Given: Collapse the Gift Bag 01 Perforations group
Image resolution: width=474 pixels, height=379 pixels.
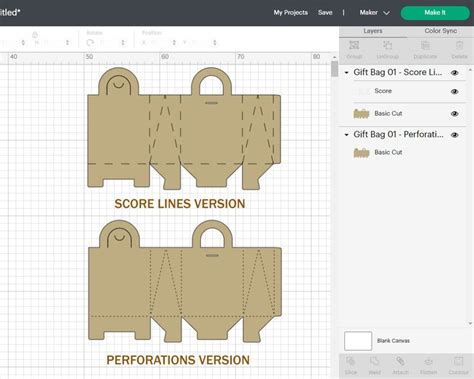Looking at the screenshot, I should 346,135.
